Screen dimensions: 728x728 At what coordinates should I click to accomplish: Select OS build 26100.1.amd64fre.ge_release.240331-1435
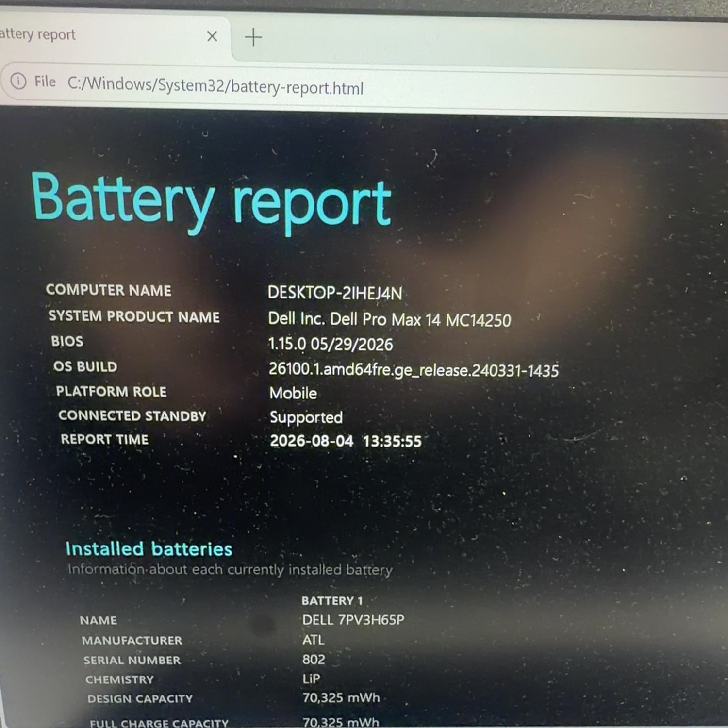[x=414, y=370]
